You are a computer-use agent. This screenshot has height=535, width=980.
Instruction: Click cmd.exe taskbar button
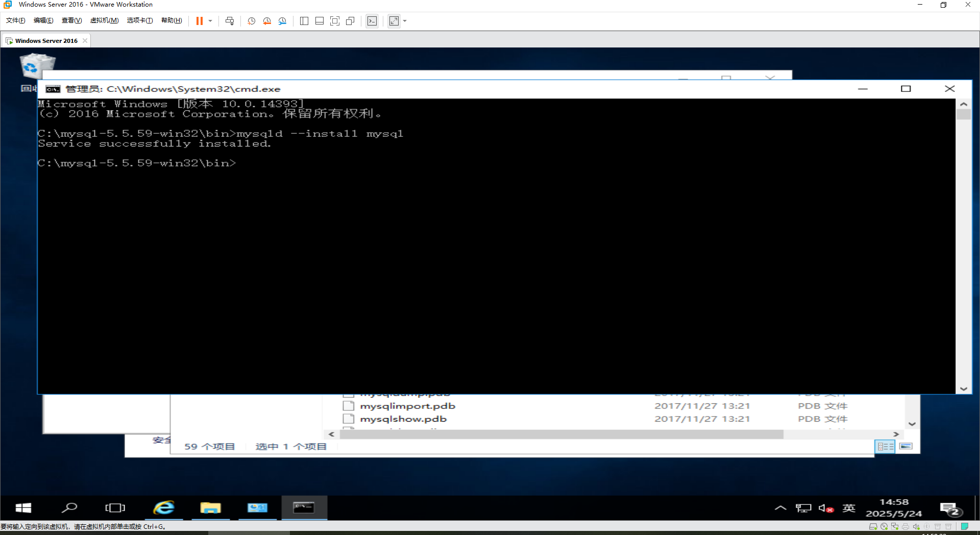304,508
